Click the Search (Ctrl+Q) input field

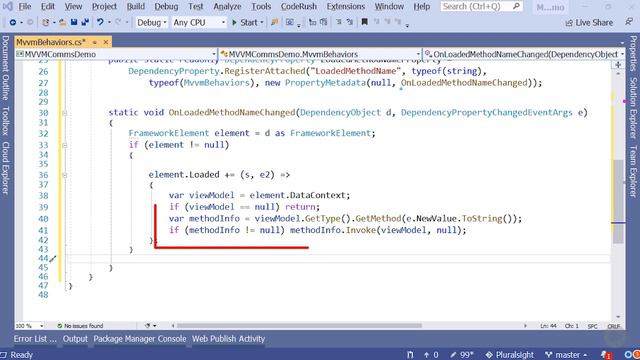click(482, 7)
